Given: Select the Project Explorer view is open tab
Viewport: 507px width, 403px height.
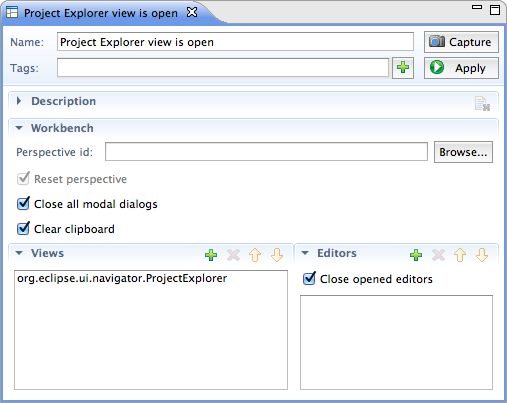Looking at the screenshot, I should (x=101, y=13).
